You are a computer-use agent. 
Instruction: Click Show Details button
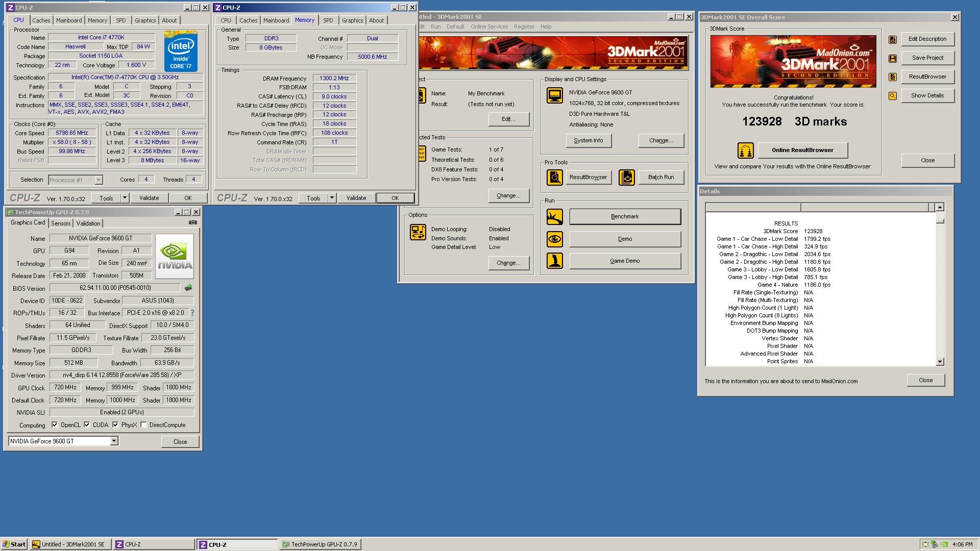[x=927, y=95]
